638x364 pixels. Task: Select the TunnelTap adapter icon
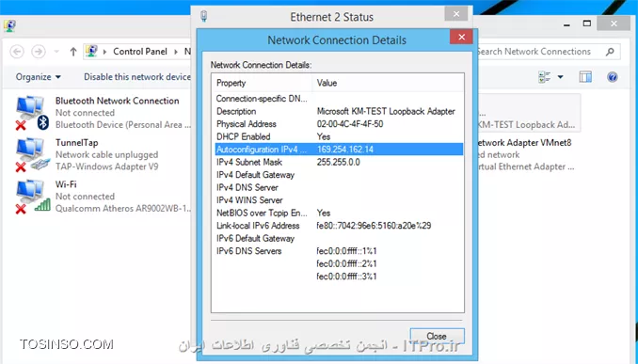(32, 154)
